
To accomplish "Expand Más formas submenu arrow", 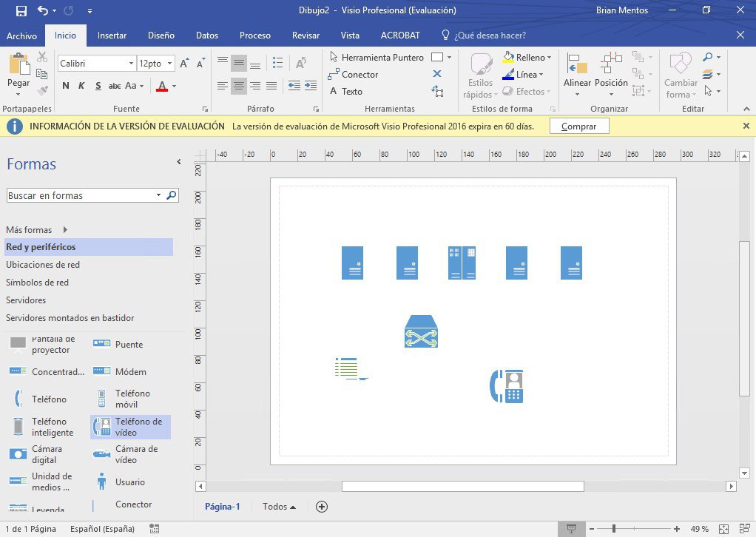I will point(65,229).
